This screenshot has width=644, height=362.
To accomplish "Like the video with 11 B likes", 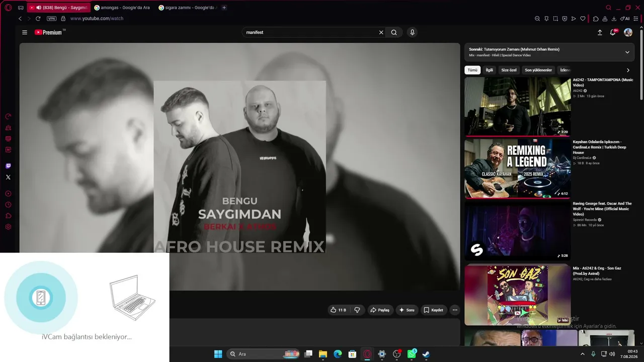I will click(338, 310).
